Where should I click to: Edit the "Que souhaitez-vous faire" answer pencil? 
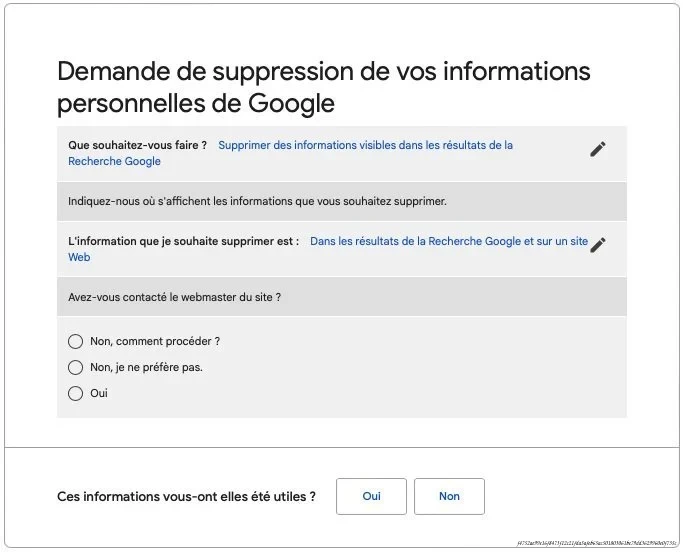[597, 149]
